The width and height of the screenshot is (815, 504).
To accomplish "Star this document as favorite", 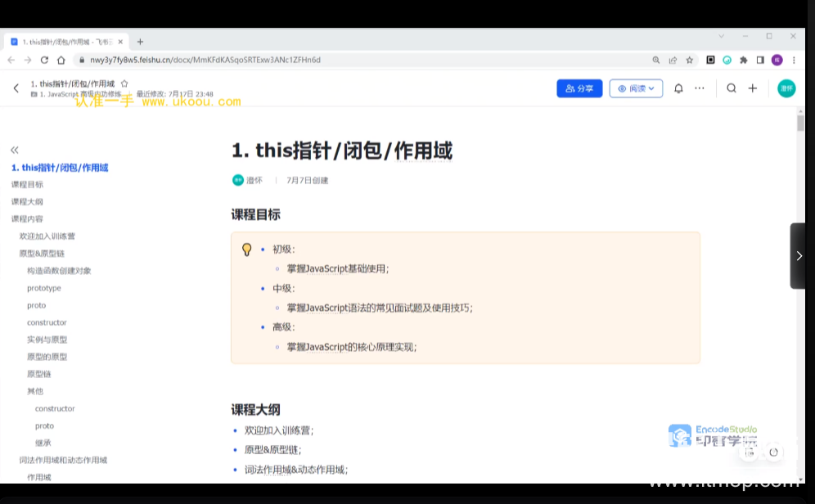I will click(x=124, y=83).
